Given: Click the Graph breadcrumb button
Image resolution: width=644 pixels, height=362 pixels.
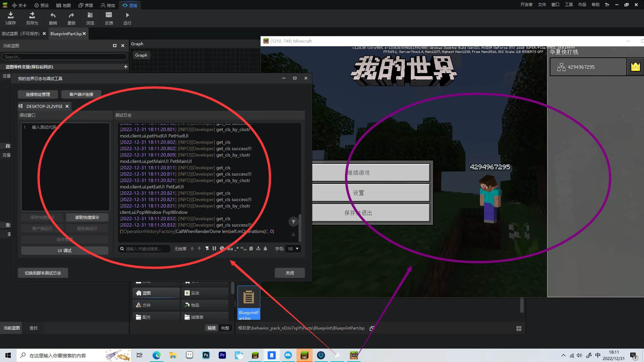Looking at the screenshot, I should 141,55.
